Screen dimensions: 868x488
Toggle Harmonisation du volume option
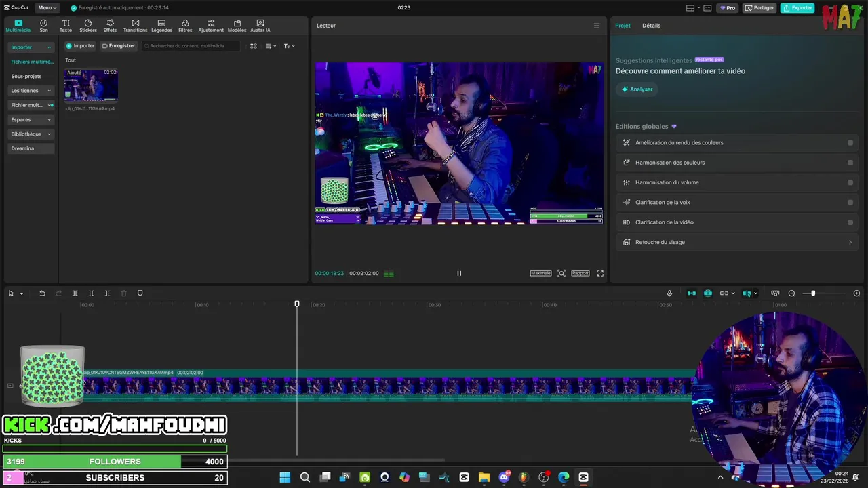point(850,182)
